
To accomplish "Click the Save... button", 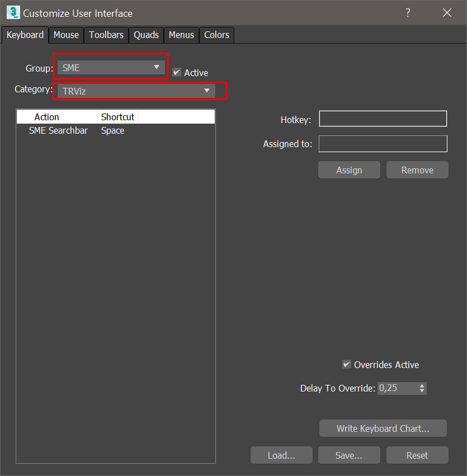I will 349,455.
